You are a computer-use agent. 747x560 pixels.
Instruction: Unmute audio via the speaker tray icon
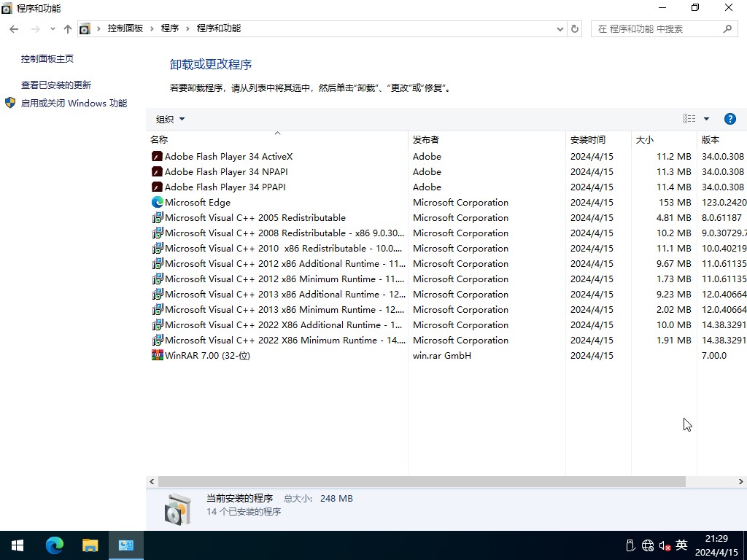pyautogui.click(x=664, y=545)
